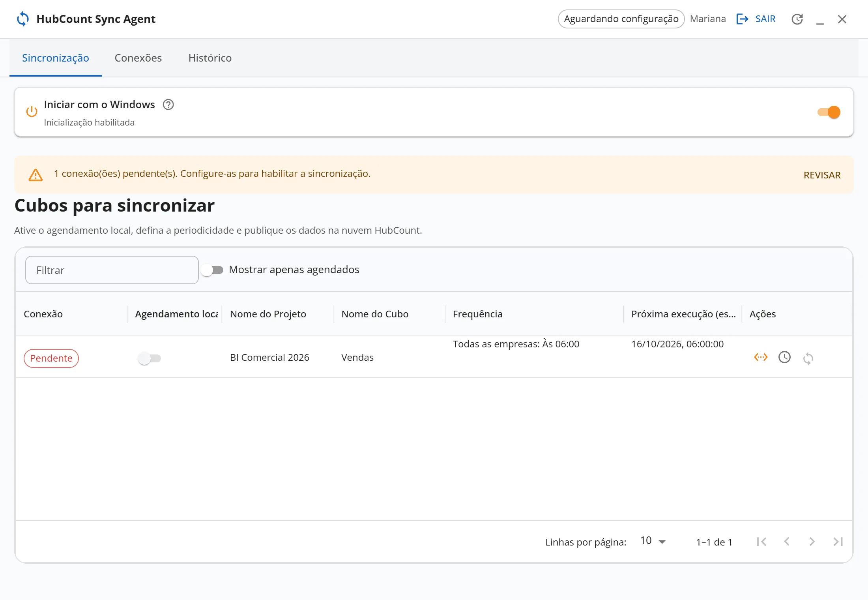Click the orange power icon in startup card

tap(32, 112)
